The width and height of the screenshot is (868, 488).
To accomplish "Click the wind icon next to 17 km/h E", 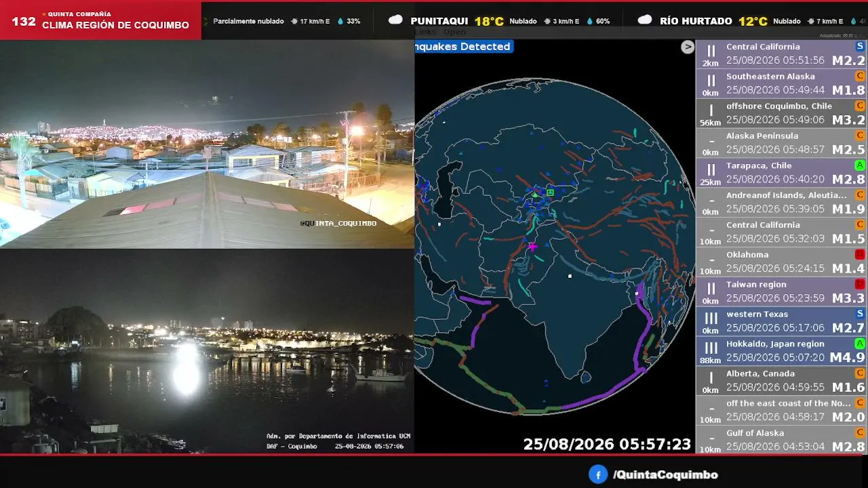I will (294, 21).
